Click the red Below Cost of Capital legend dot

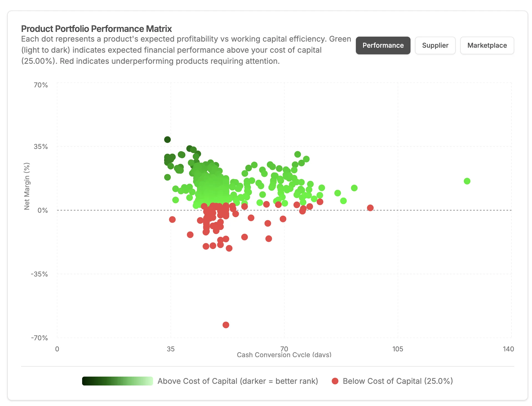pyautogui.click(x=335, y=381)
